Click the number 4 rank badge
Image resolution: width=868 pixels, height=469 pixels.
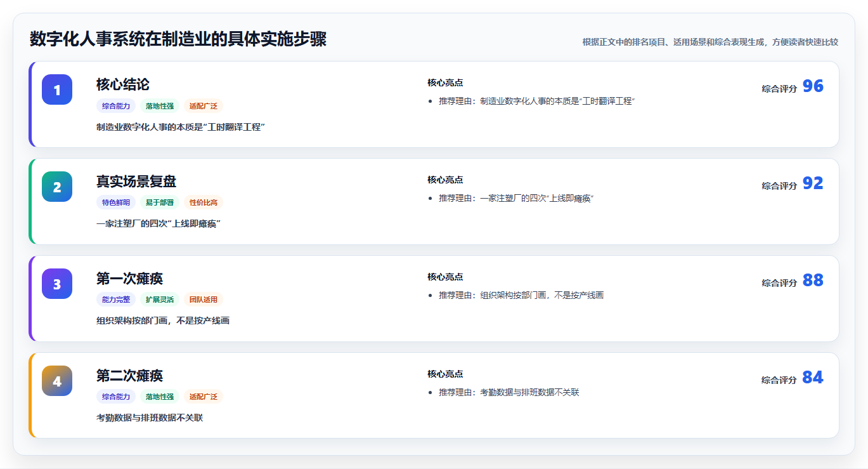[x=57, y=381]
